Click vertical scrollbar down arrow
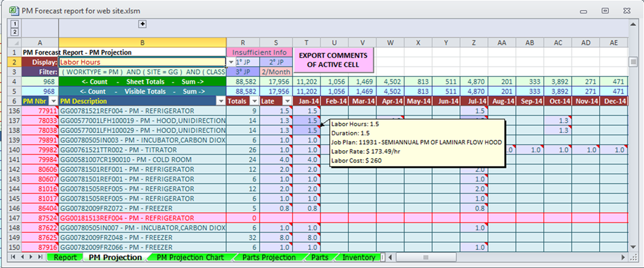 (x=633, y=247)
